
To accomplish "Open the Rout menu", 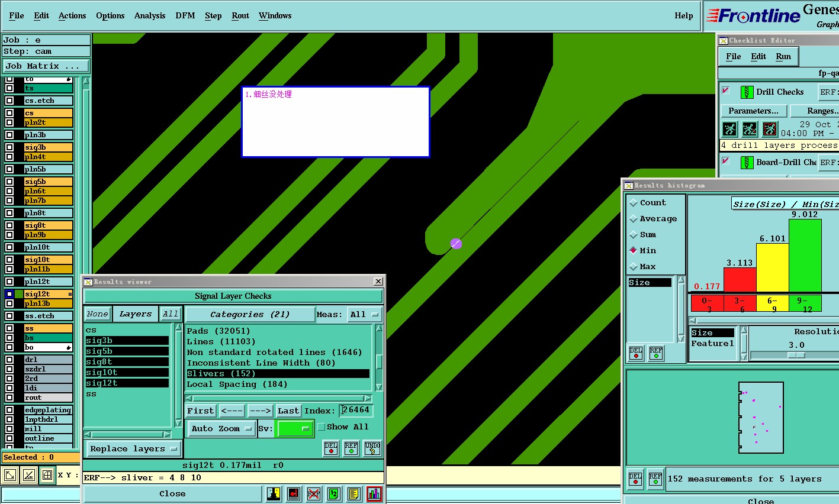I will pyautogui.click(x=240, y=16).
